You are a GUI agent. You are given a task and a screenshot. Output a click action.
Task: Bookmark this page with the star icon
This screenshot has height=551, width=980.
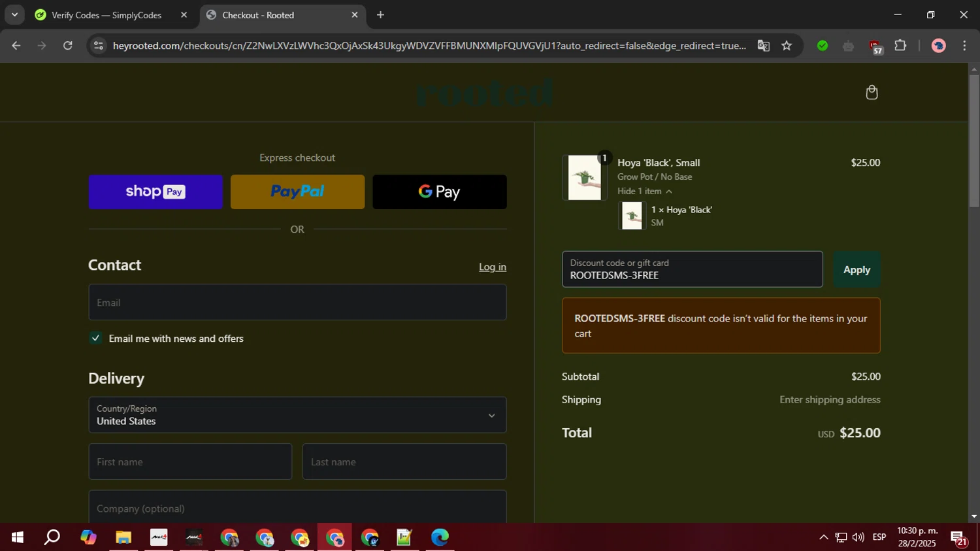[787, 46]
